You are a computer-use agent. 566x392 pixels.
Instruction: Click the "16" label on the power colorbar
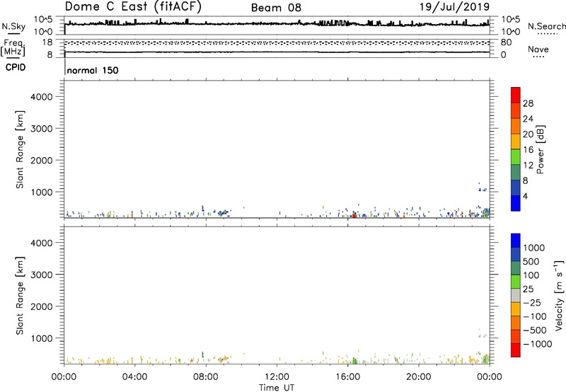coord(528,150)
